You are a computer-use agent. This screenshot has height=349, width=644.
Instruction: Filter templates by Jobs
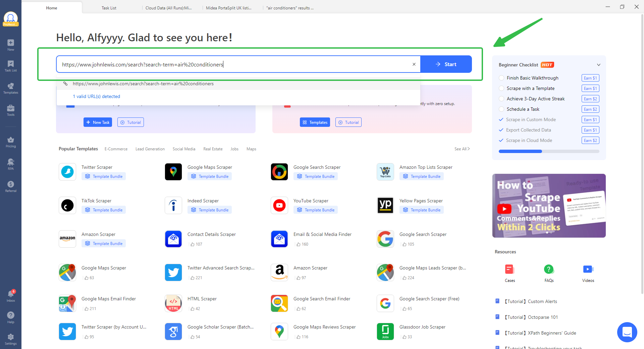pyautogui.click(x=234, y=149)
